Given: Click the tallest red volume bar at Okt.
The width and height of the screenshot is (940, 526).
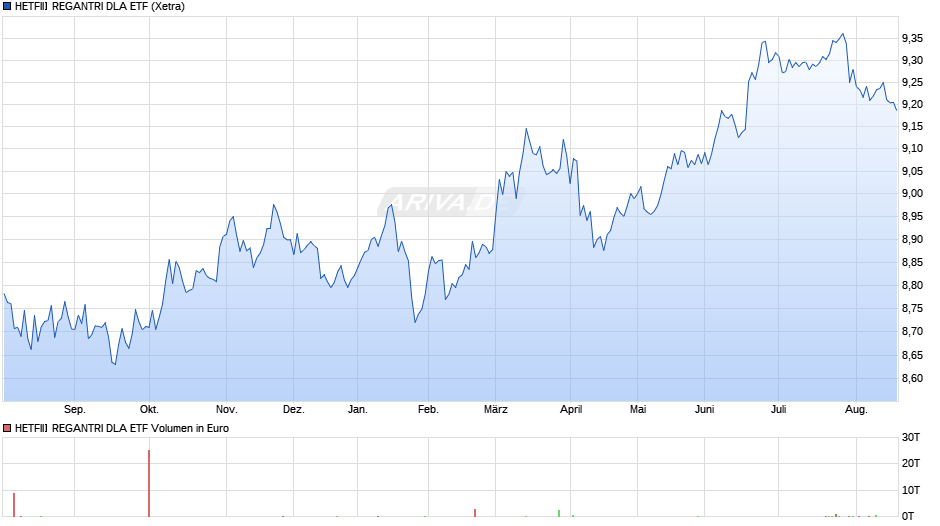Looking at the screenshot, I should pos(149,483).
